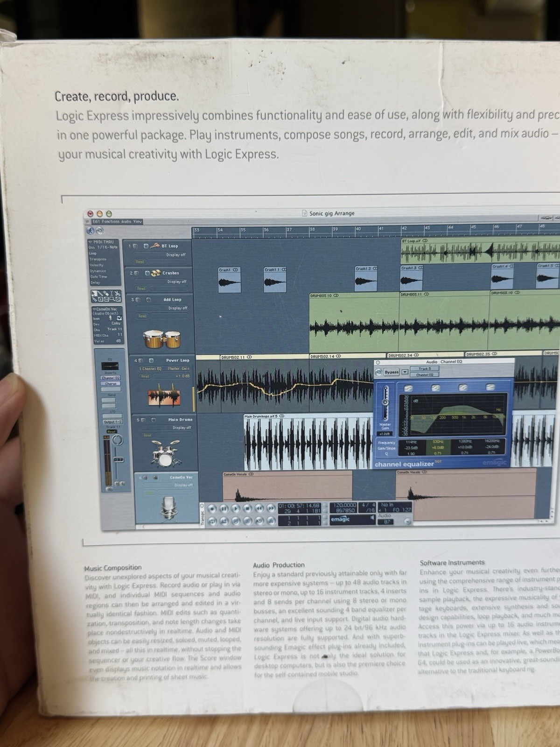Click the Pause button in the transport bar
The width and height of the screenshot is (560, 747).
point(224,508)
